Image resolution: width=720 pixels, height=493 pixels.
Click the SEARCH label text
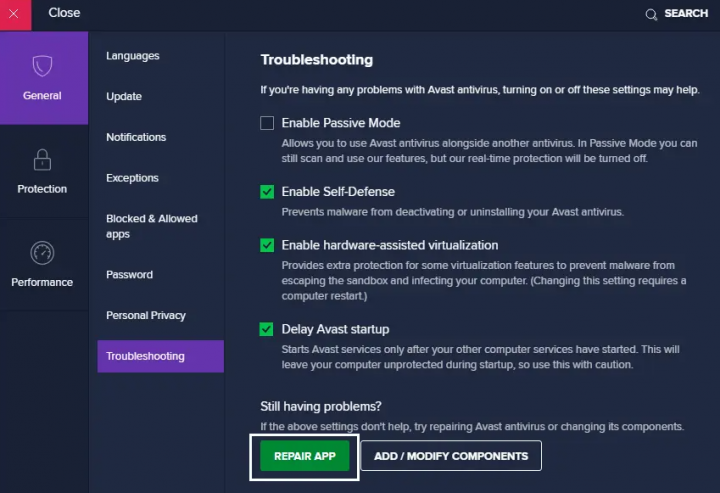[686, 14]
